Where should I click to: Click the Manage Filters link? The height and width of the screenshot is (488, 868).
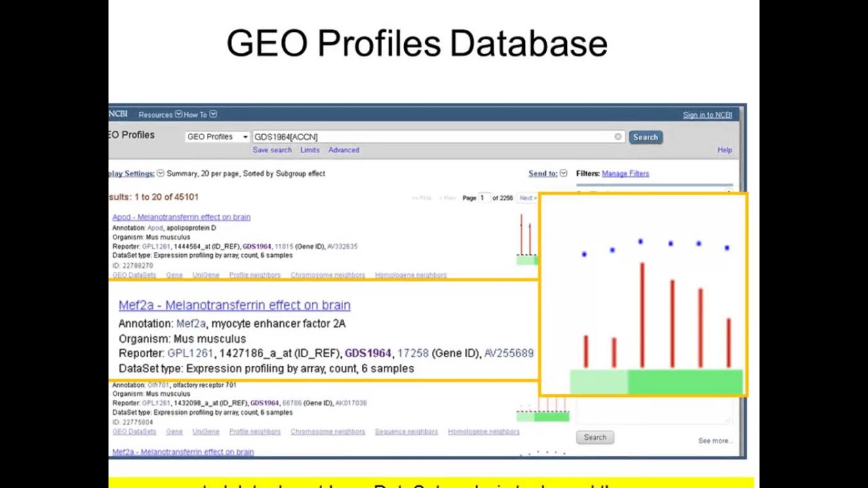(625, 174)
